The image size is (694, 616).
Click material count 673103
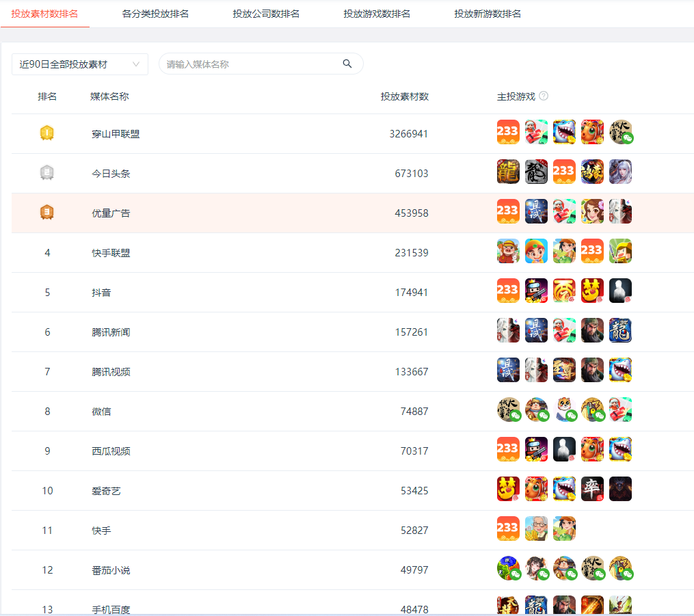[412, 174]
